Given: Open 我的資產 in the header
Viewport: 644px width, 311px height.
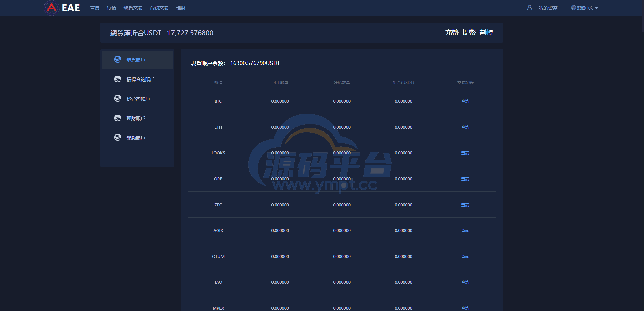Looking at the screenshot, I should point(548,8).
